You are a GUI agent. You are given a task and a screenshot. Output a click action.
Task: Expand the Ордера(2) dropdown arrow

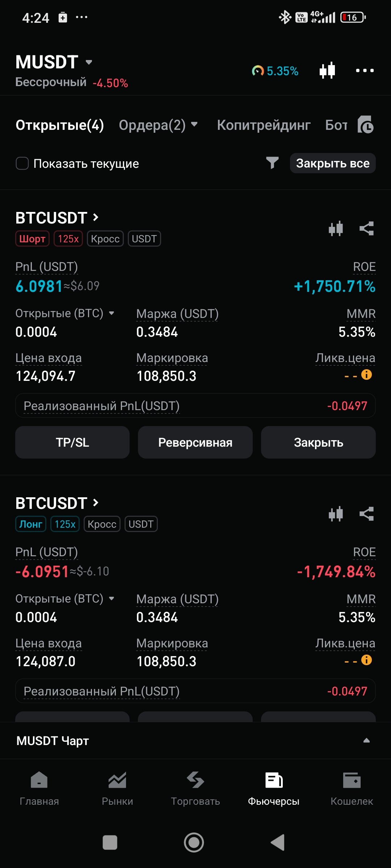pyautogui.click(x=194, y=125)
